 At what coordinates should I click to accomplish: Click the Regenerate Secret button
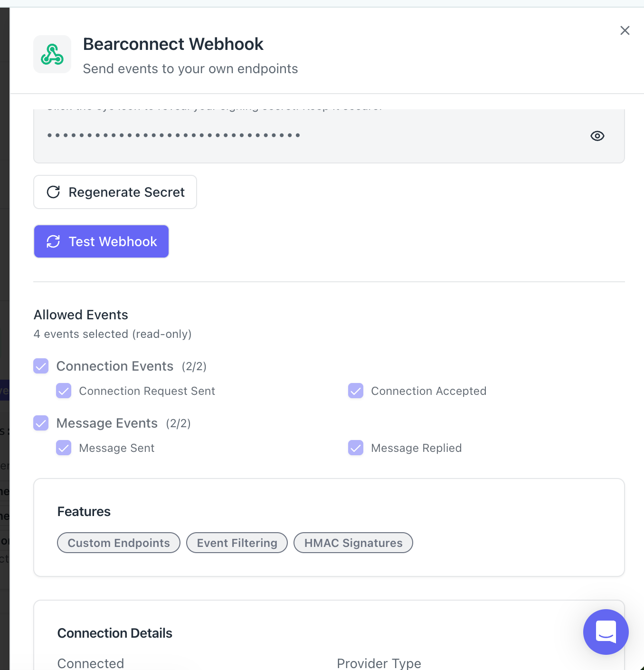(115, 192)
